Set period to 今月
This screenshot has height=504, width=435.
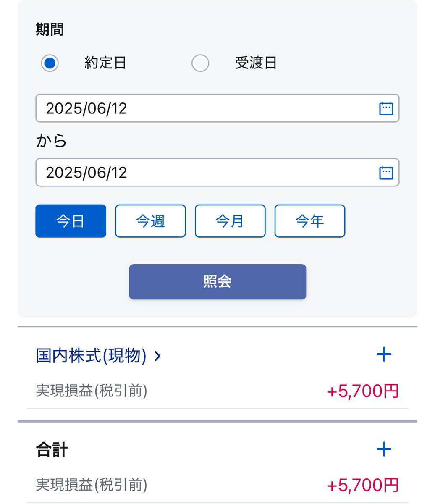(x=230, y=221)
